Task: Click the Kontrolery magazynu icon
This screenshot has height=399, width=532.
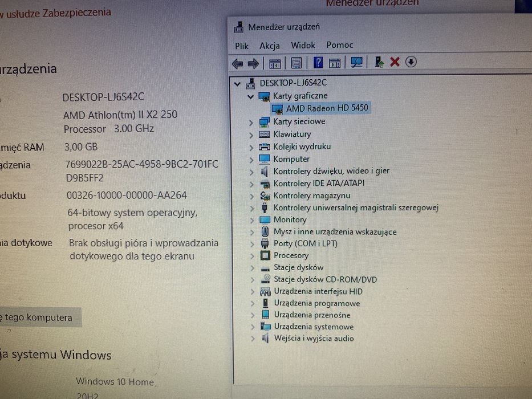Action: coord(265,196)
